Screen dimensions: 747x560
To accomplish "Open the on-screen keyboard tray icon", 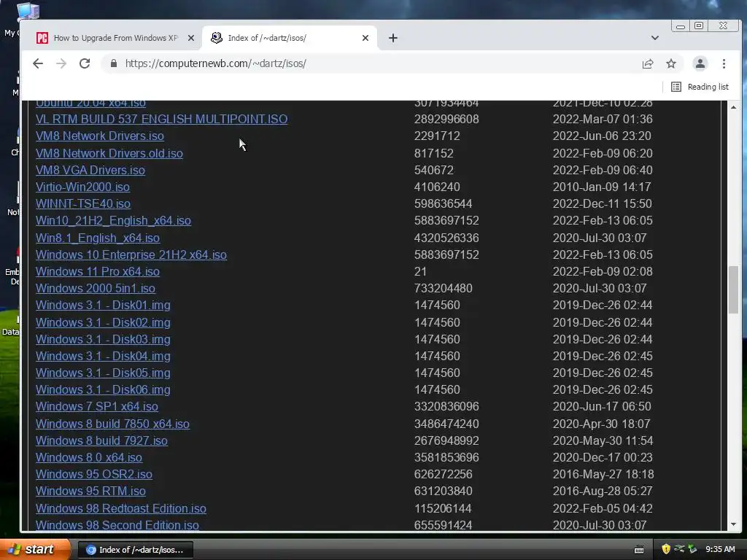I will pyautogui.click(x=639, y=550).
